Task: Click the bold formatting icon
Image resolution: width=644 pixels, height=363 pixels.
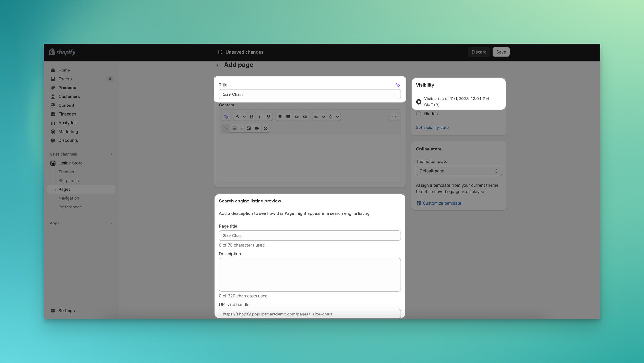Action: tap(251, 116)
